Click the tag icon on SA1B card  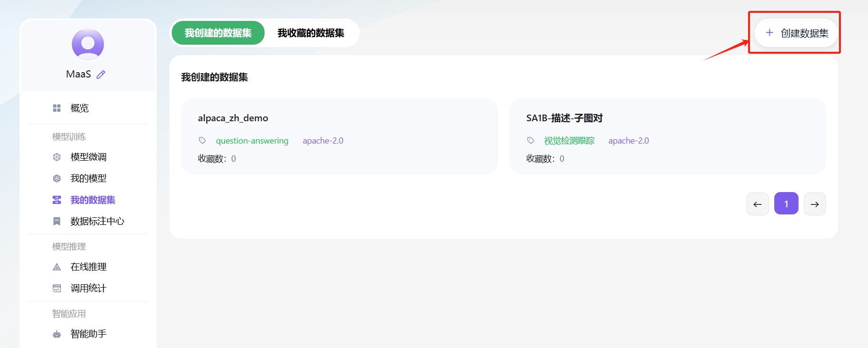[531, 141]
